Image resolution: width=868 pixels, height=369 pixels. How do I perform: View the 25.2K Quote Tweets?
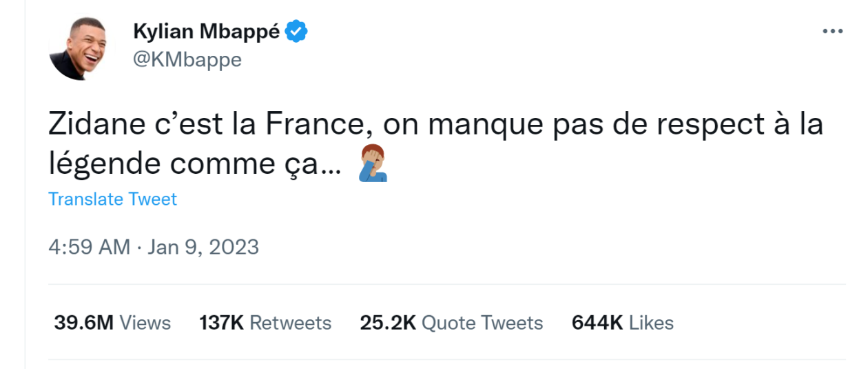pyautogui.click(x=451, y=323)
